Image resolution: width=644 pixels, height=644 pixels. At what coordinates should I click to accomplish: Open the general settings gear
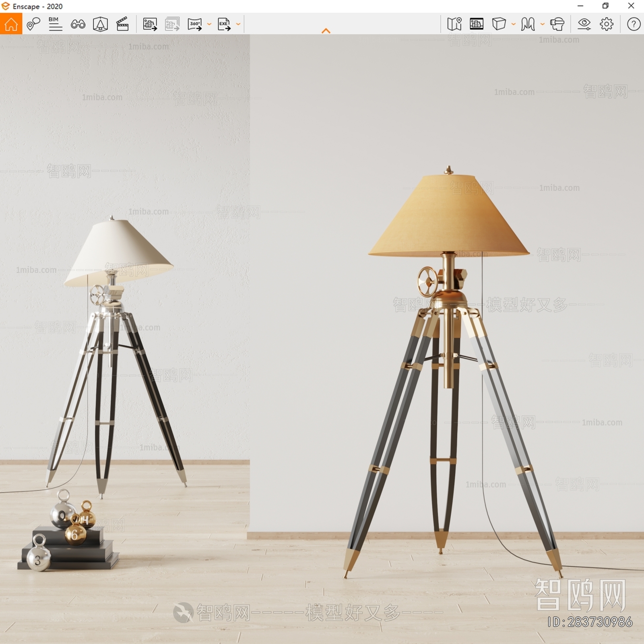coord(607,24)
